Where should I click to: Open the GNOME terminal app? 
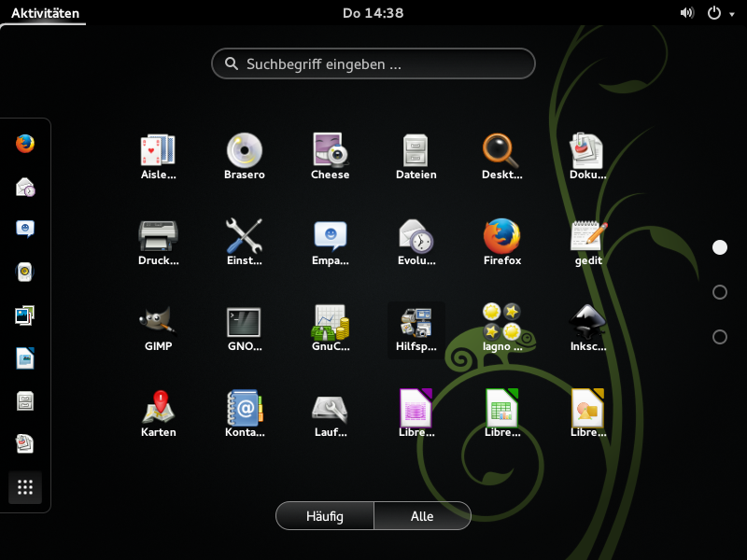click(x=245, y=329)
